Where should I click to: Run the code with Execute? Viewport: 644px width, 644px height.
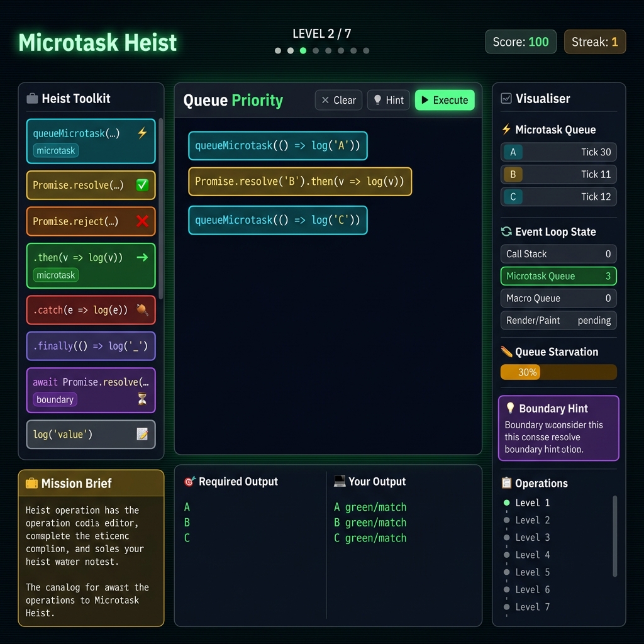[x=445, y=100]
